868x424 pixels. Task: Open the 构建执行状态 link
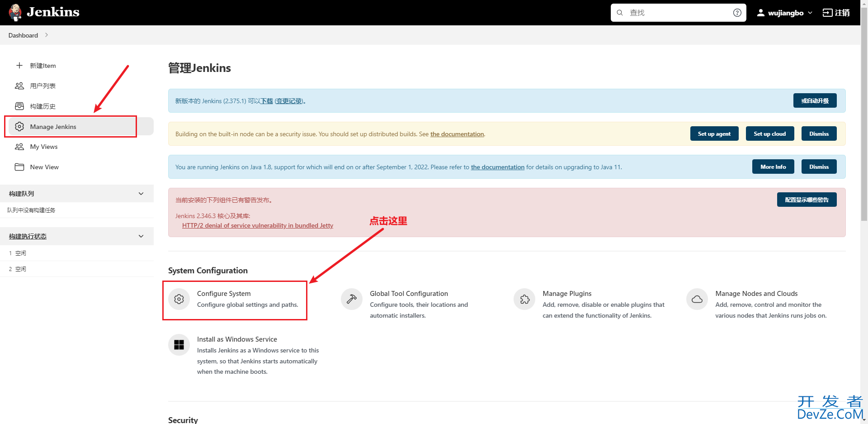28,236
